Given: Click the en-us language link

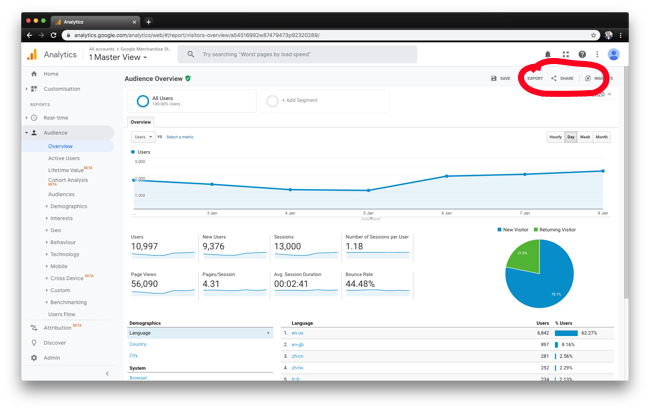Looking at the screenshot, I should click(297, 333).
